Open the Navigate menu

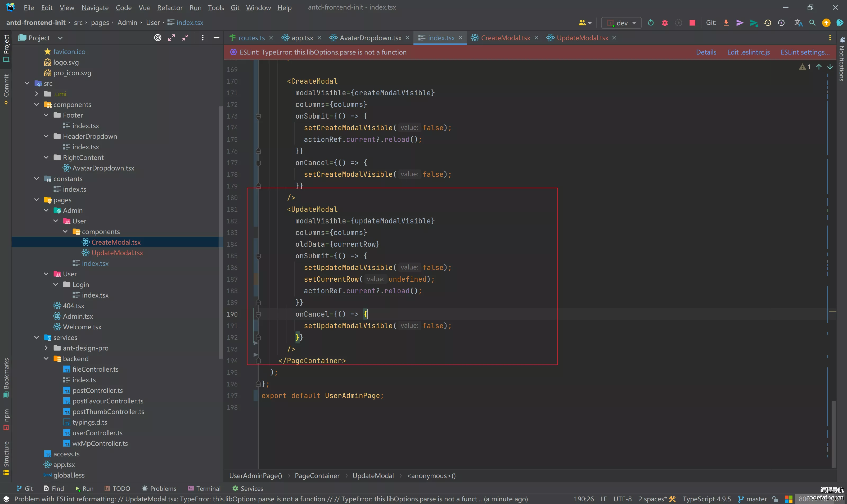point(95,7)
